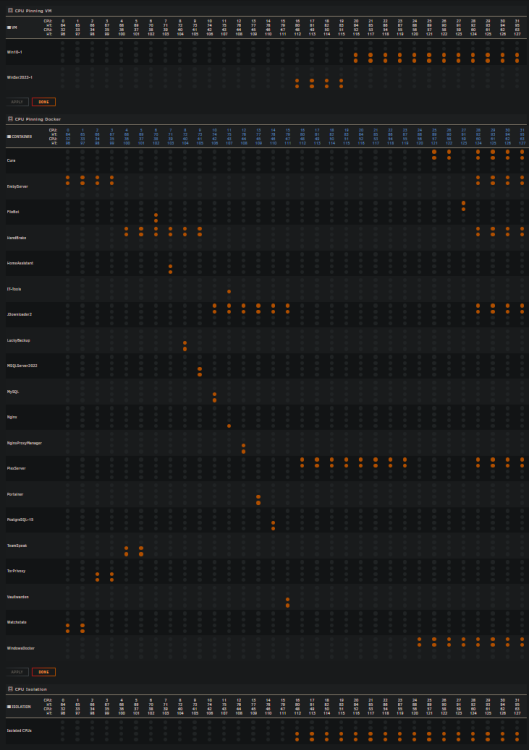Click the HomeAssistant container name
This screenshot has width=529, height=750.
(x=20, y=263)
